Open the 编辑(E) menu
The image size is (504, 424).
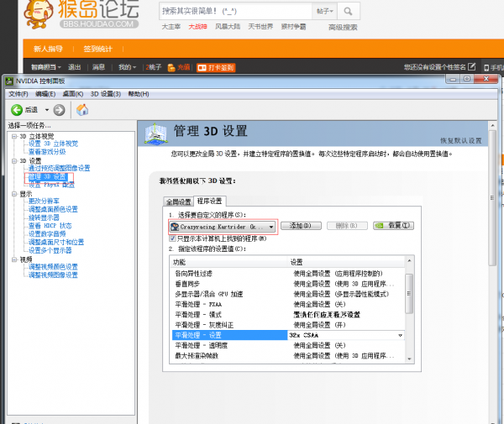point(45,94)
